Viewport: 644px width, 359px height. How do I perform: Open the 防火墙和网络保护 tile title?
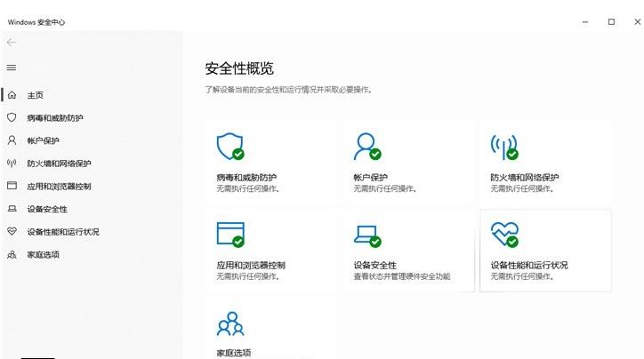[525, 177]
